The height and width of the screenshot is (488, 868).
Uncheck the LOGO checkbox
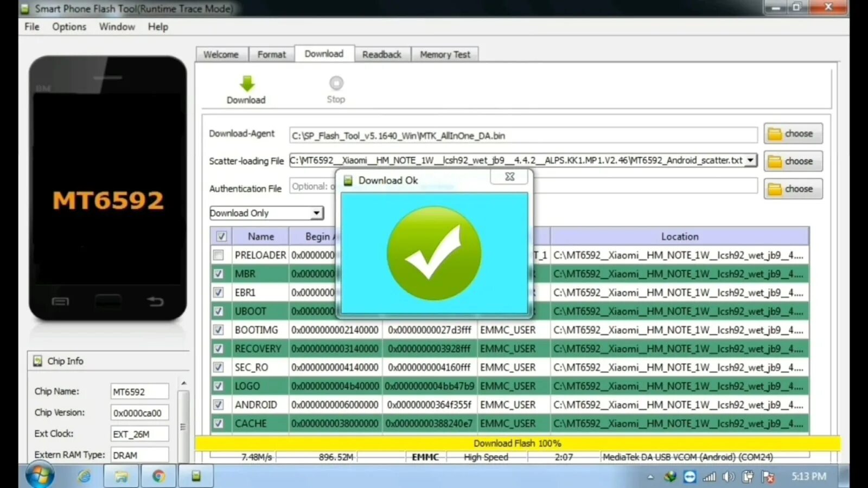218,386
